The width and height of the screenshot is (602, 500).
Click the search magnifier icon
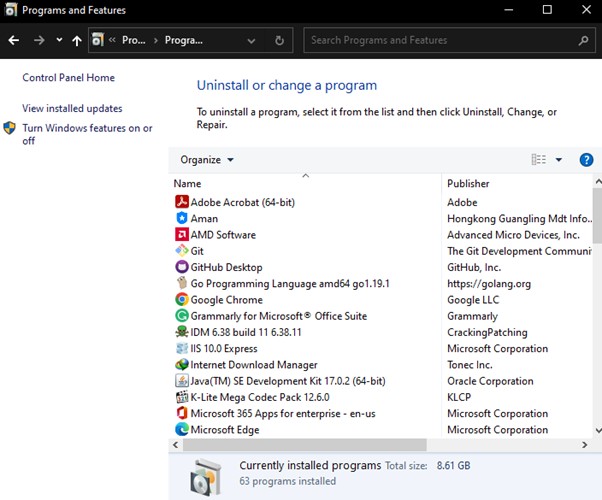coord(583,40)
